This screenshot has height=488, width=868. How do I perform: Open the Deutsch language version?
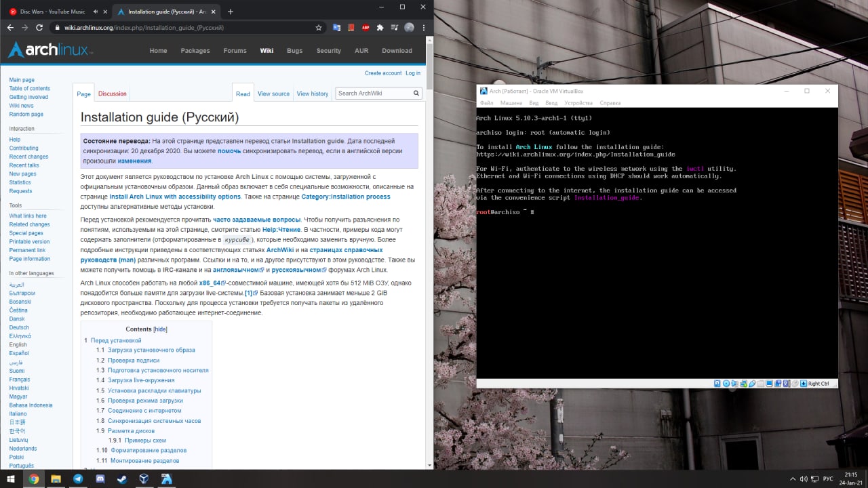point(19,327)
